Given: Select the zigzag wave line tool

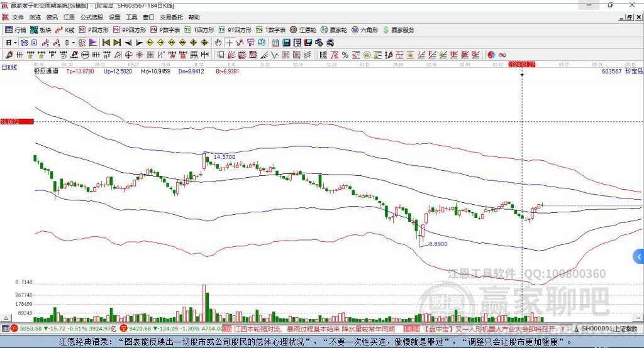Looking at the screenshot, I should tap(275, 55).
